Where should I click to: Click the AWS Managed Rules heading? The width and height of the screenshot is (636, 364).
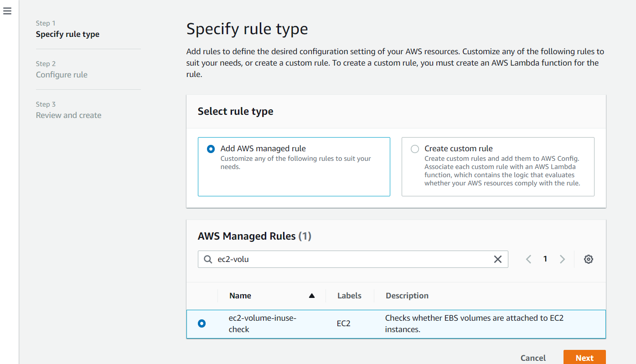pyautogui.click(x=254, y=236)
